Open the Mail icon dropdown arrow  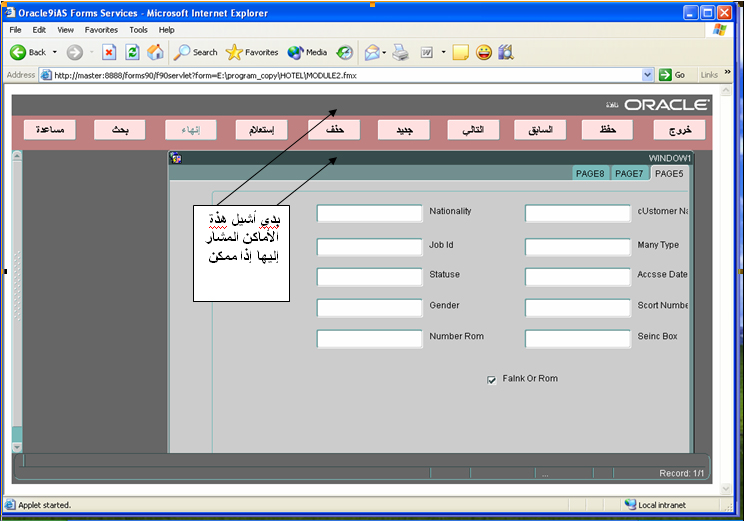point(385,52)
